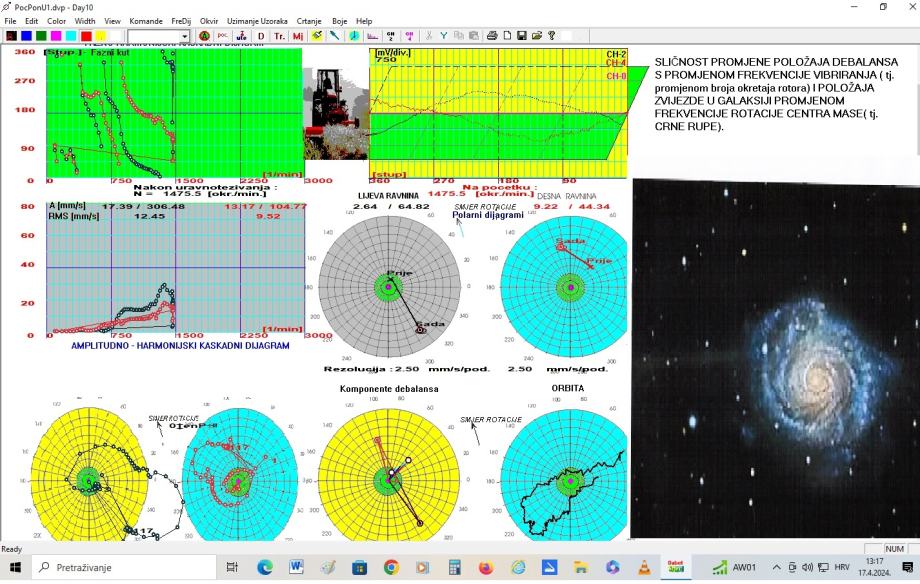Click the yellow brush tool icon
The width and height of the screenshot is (920, 584).
click(x=317, y=36)
